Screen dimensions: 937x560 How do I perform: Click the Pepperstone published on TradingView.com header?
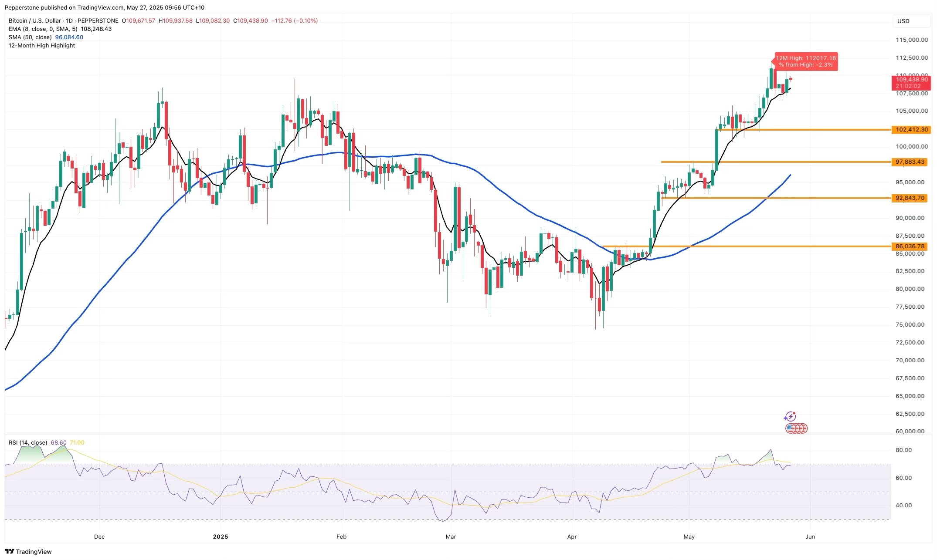point(105,7)
